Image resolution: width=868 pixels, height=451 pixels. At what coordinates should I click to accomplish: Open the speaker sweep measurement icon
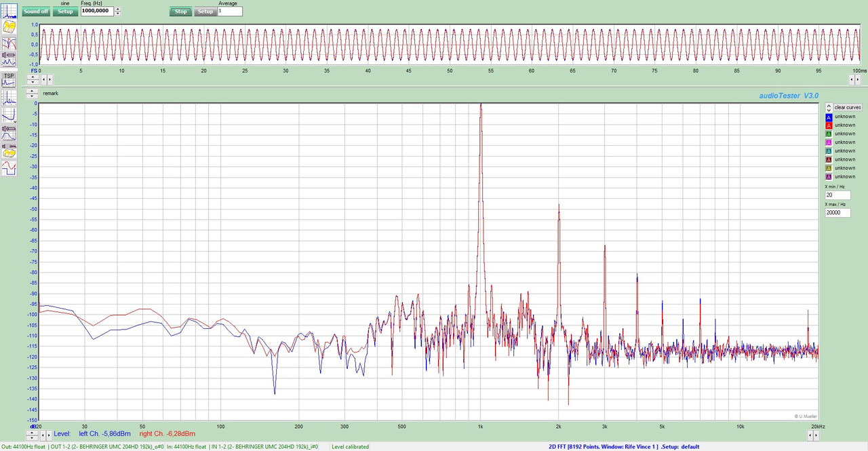(x=9, y=58)
